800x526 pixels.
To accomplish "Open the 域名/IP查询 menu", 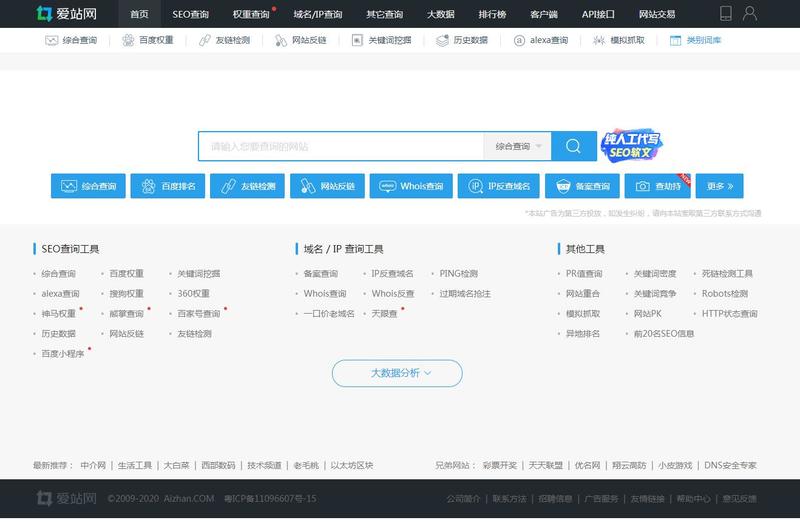I will pos(317,14).
